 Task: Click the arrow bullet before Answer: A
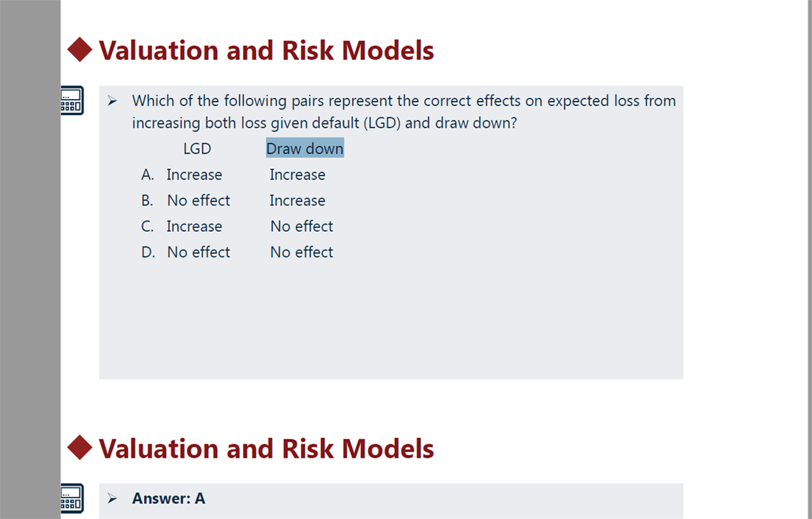pos(112,498)
